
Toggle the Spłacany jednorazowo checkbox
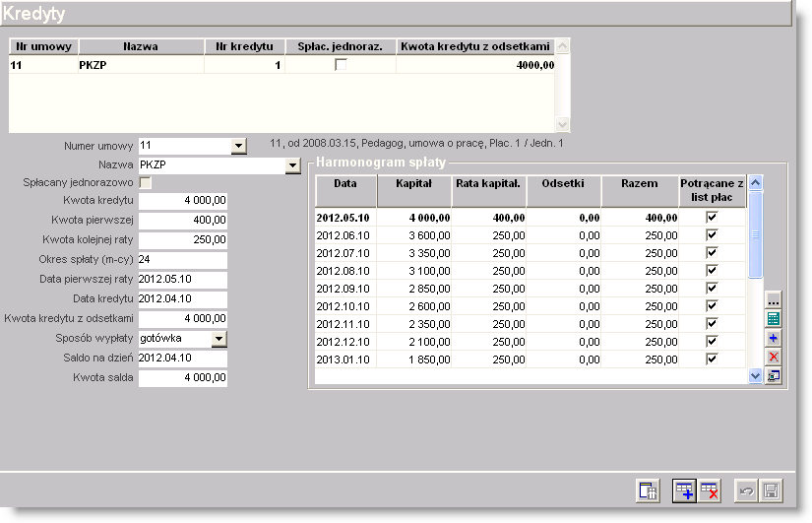[x=146, y=182]
